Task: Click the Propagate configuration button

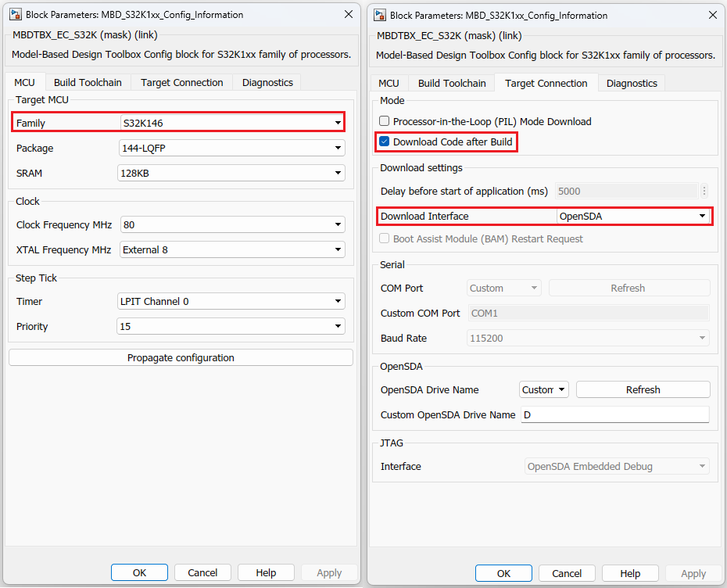Action: tap(180, 357)
